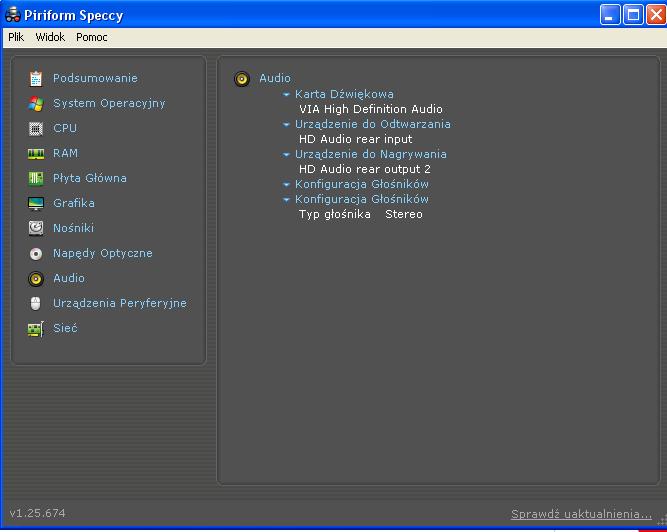
Task: Click the speaker icon beside the Audio heading
Action: (x=242, y=79)
